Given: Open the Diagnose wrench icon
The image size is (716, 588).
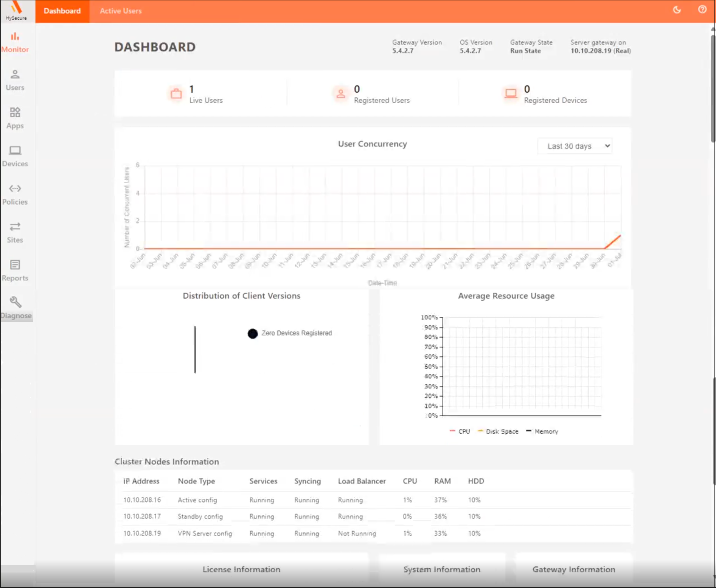Looking at the screenshot, I should (16, 302).
